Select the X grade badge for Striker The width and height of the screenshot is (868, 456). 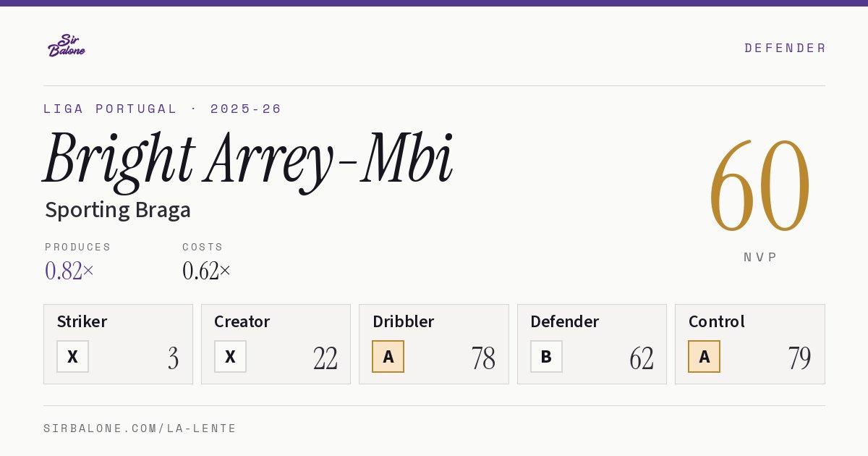[72, 356]
